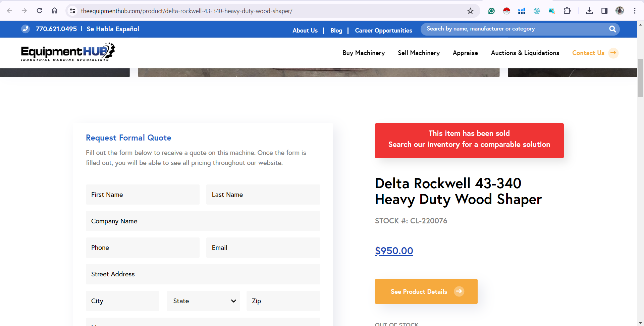This screenshot has width=644, height=326.
Task: Click the $950.00 price link
Action: [x=394, y=251]
